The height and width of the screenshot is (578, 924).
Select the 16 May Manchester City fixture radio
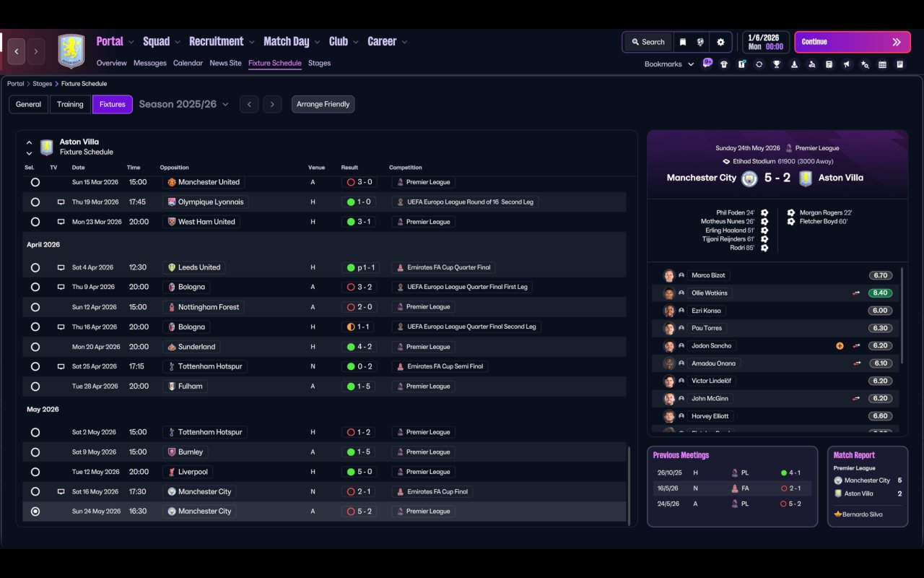coord(35,491)
